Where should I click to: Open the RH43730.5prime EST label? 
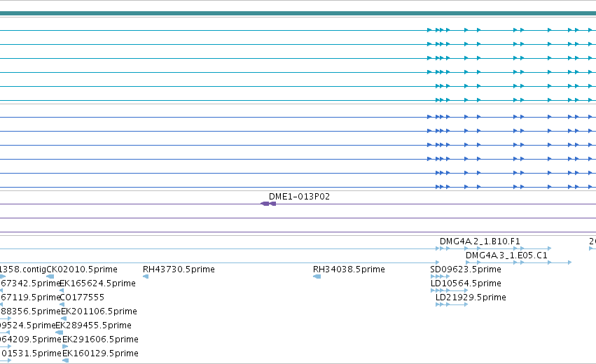[179, 269]
